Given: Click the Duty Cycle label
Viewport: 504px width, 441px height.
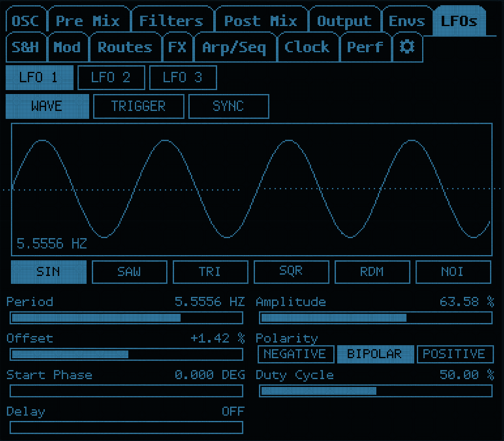Looking at the screenshot, I should 295,376.
